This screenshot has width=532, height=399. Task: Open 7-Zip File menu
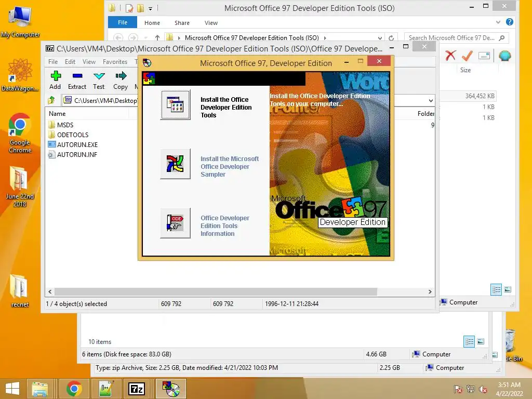tap(53, 62)
